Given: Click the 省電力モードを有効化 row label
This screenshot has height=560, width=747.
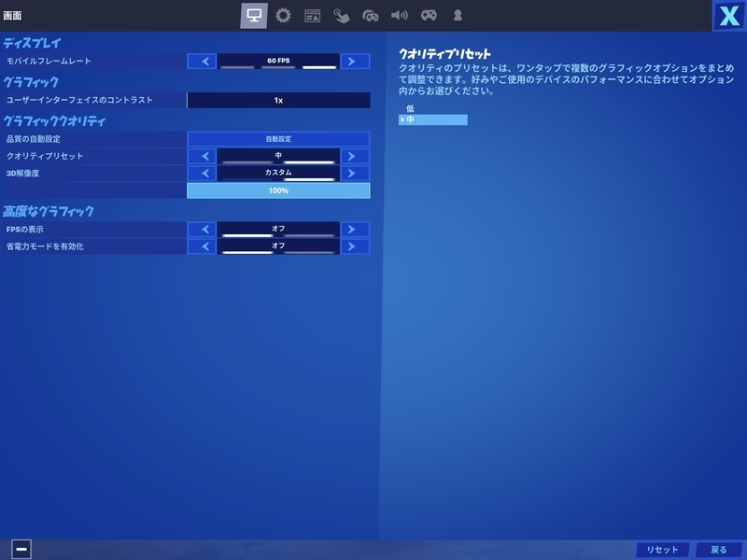Looking at the screenshot, I should click(45, 246).
